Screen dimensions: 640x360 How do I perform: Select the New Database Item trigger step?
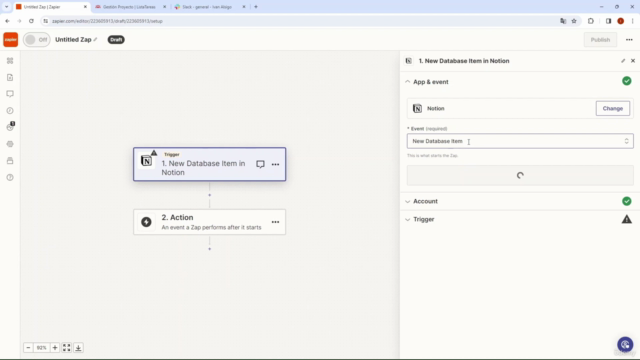click(209, 164)
